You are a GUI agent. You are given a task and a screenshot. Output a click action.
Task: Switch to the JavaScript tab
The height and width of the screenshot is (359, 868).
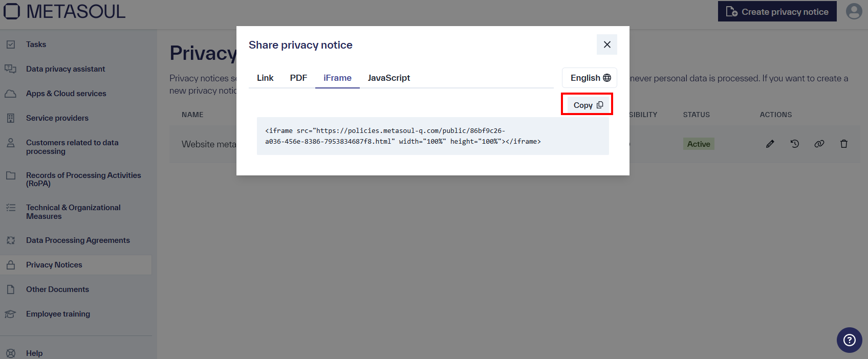coord(389,78)
